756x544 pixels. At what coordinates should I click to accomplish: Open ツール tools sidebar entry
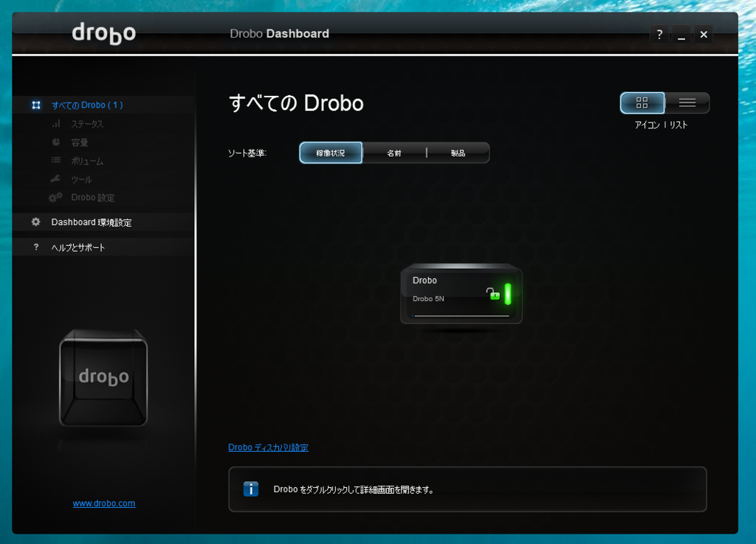(81, 179)
